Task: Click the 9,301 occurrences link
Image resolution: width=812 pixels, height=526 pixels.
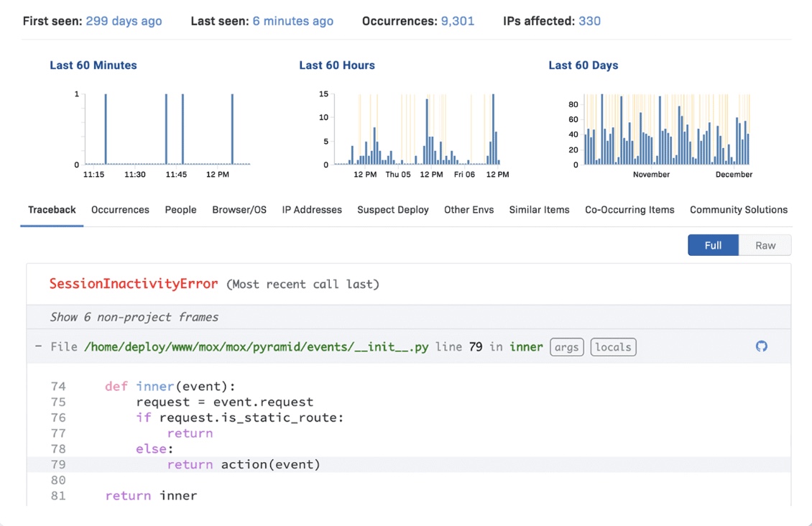Action: [x=458, y=21]
